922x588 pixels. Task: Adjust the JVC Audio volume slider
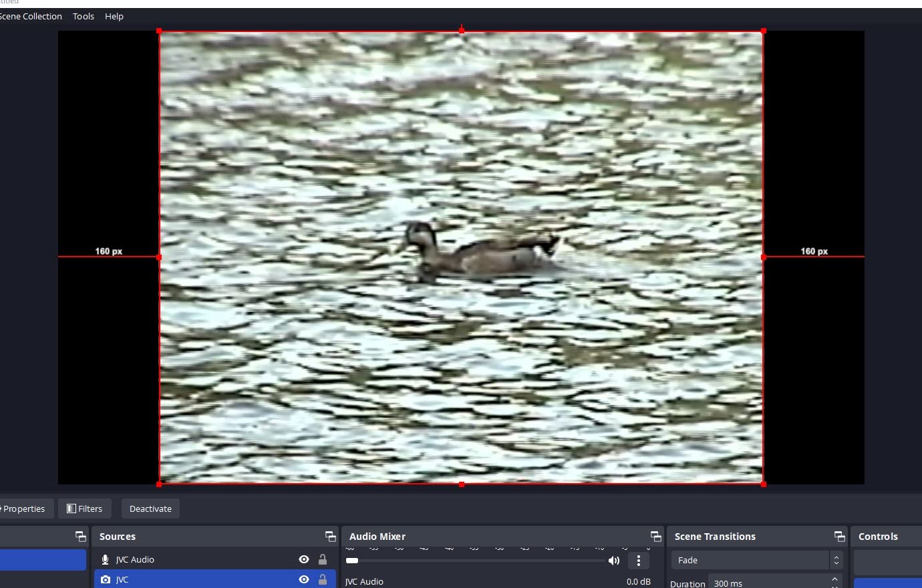353,561
